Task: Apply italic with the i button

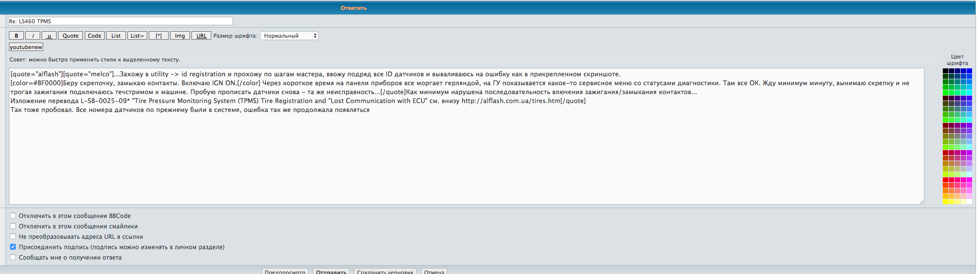Action: [x=33, y=36]
